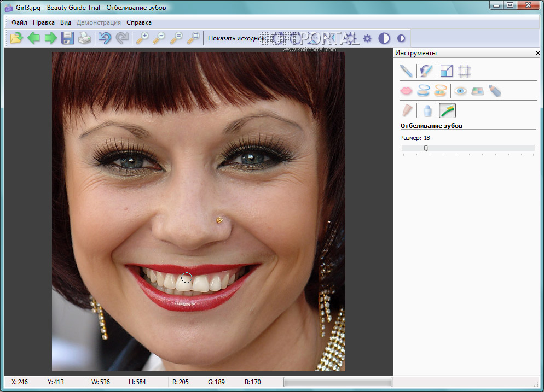
Task: Pick the eyeshadow palette tool
Action: coord(478,91)
